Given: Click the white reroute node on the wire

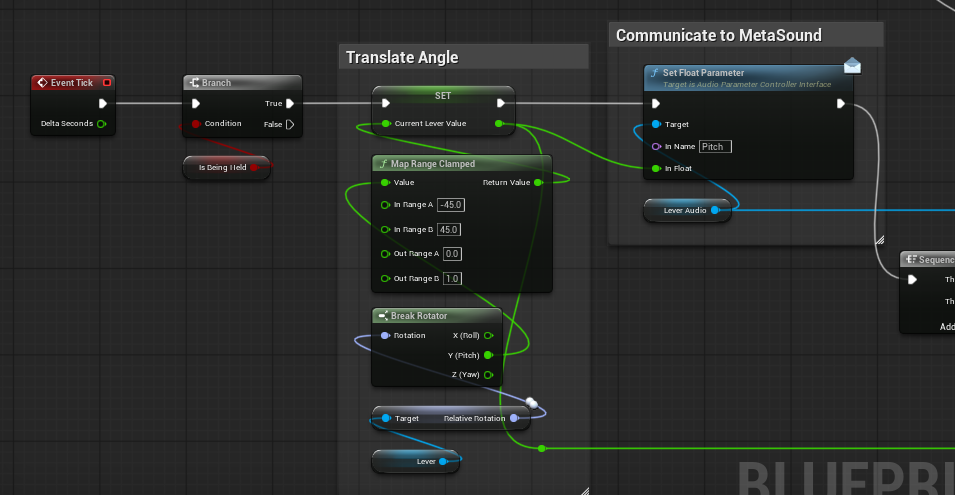Looking at the screenshot, I should click(531, 402).
